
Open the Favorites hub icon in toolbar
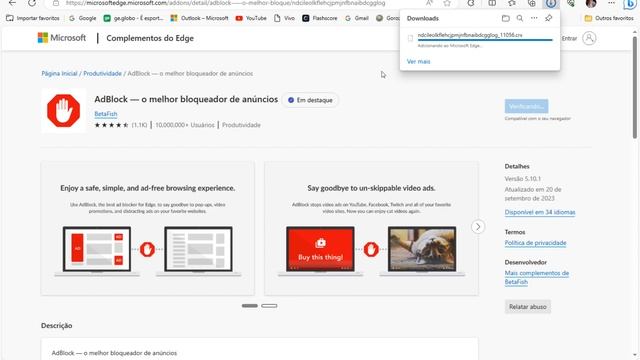pos(512,3)
